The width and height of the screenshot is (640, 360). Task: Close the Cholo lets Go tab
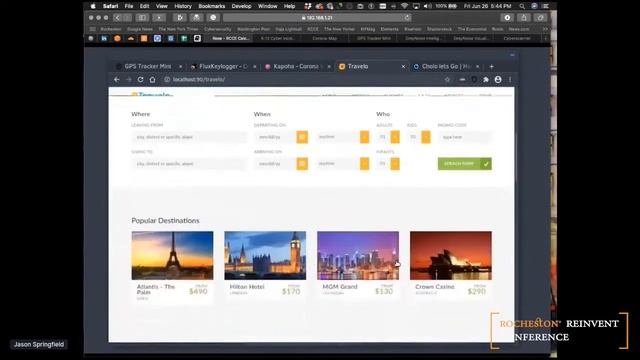click(478, 67)
